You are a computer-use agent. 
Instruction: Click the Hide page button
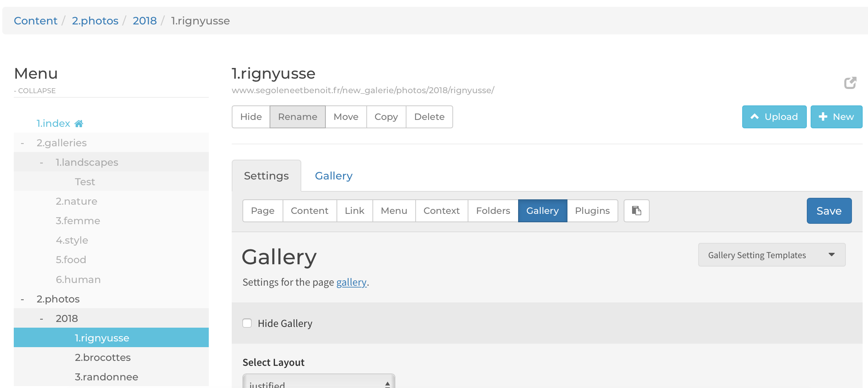point(251,116)
